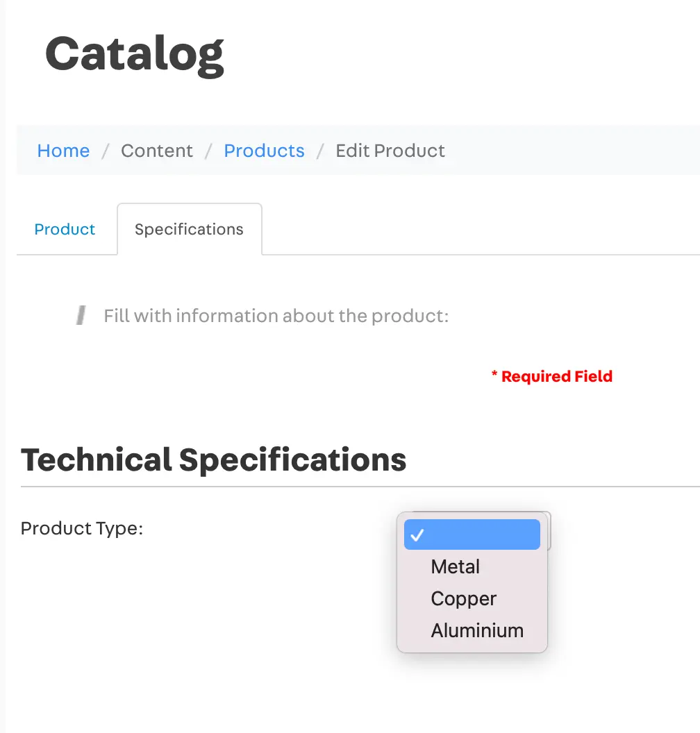This screenshot has width=700, height=733.
Task: Click the Required Field notice in red
Action: click(x=552, y=376)
